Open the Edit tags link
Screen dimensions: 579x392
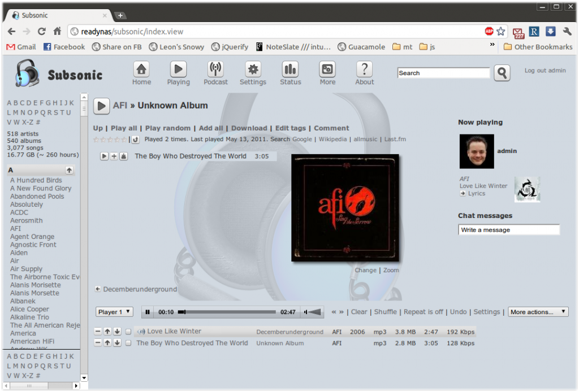click(x=291, y=128)
